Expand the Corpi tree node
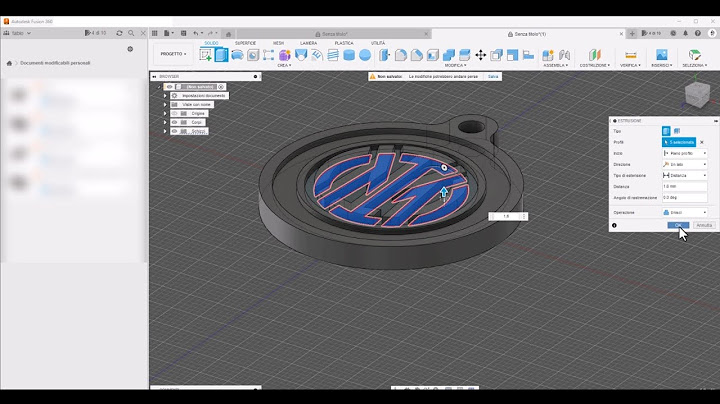 (x=165, y=122)
